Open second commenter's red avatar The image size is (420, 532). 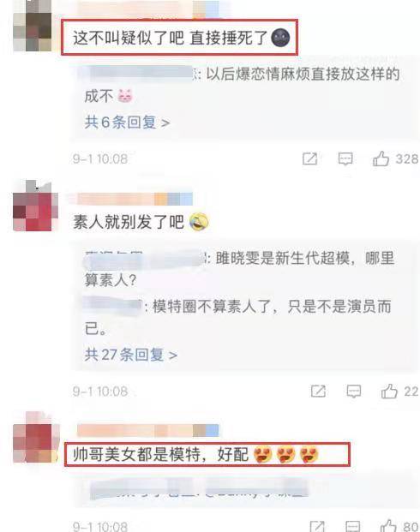click(35, 206)
